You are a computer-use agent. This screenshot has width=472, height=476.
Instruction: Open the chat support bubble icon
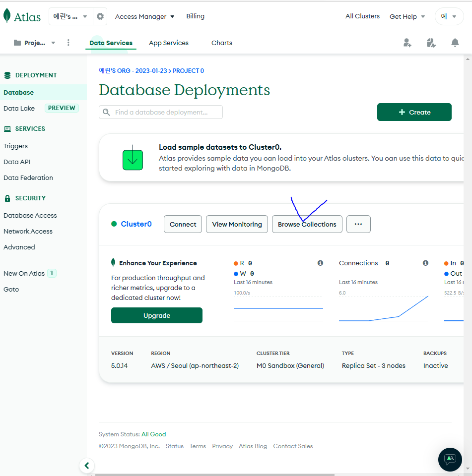[x=450, y=459]
